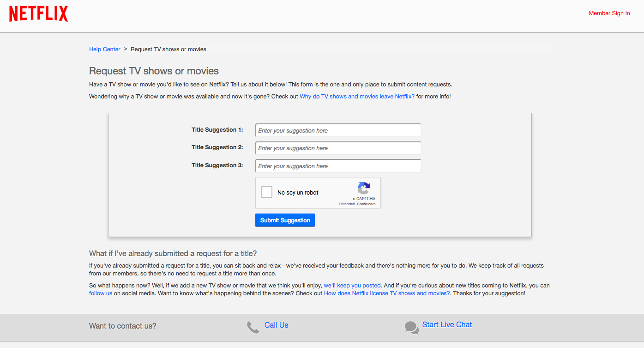Follow the 'we'll keep you posted' link
The height and width of the screenshot is (348, 644).
[352, 286]
